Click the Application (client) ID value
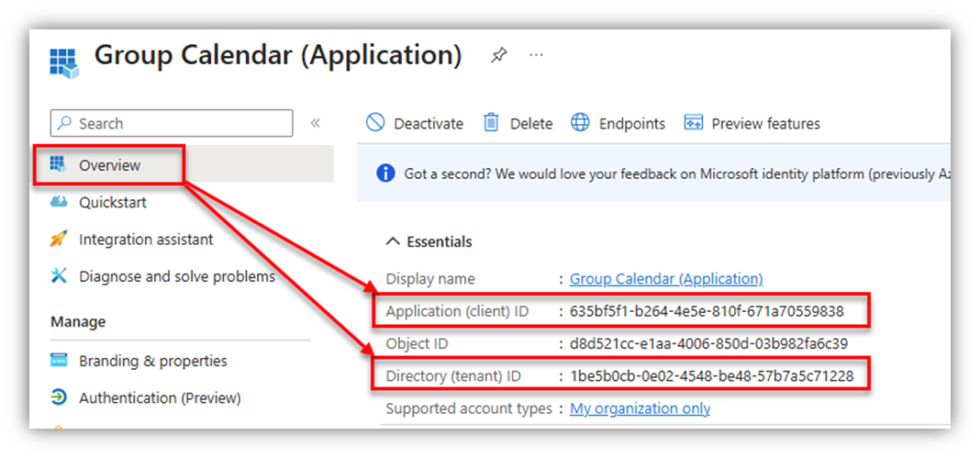980x458 pixels. click(x=707, y=311)
